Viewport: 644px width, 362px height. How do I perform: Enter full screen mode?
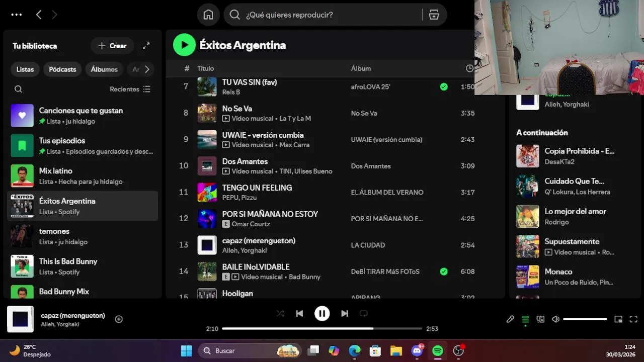point(633,319)
